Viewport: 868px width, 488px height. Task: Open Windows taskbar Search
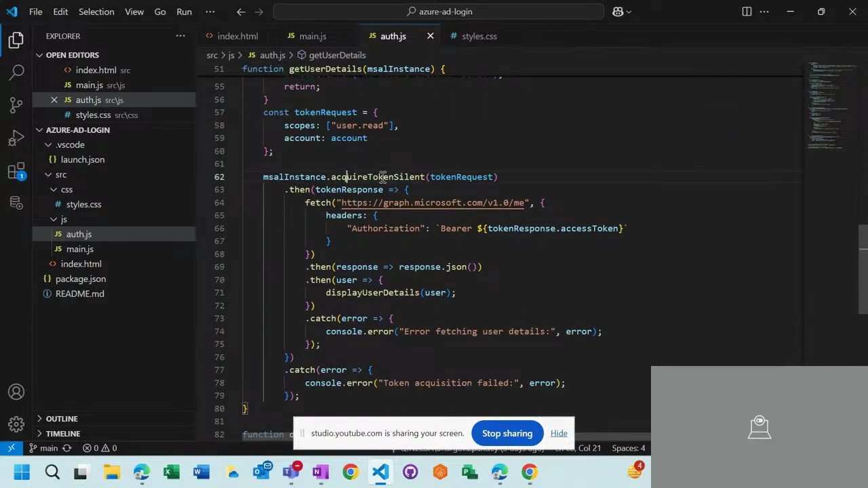[x=52, y=472]
